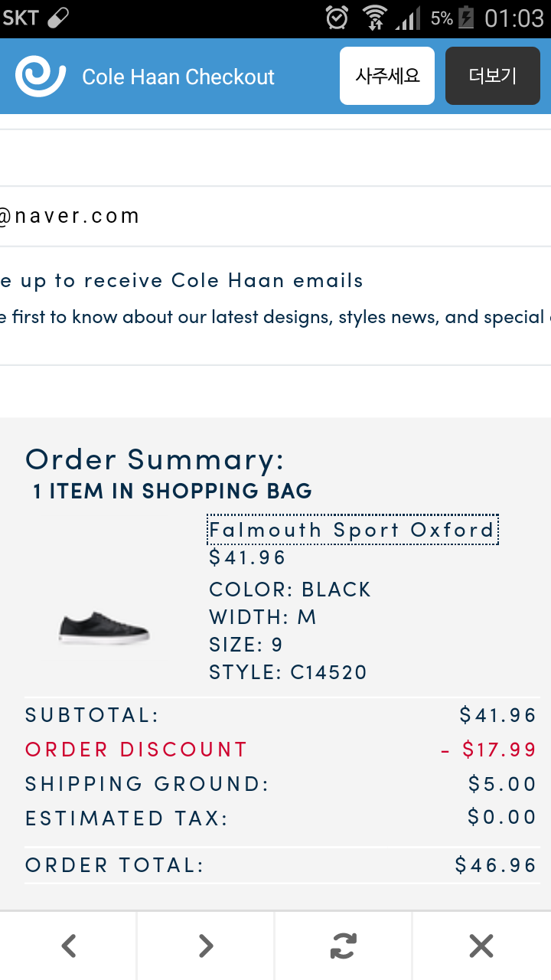The width and height of the screenshot is (551, 980).
Task: Tap the Order Total amount $46.96
Action: tap(496, 865)
